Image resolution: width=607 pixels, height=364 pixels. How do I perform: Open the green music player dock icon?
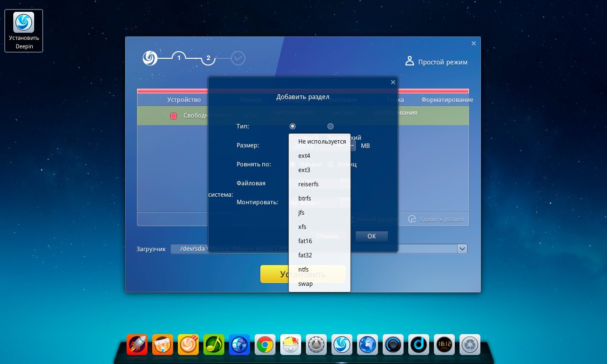214,345
